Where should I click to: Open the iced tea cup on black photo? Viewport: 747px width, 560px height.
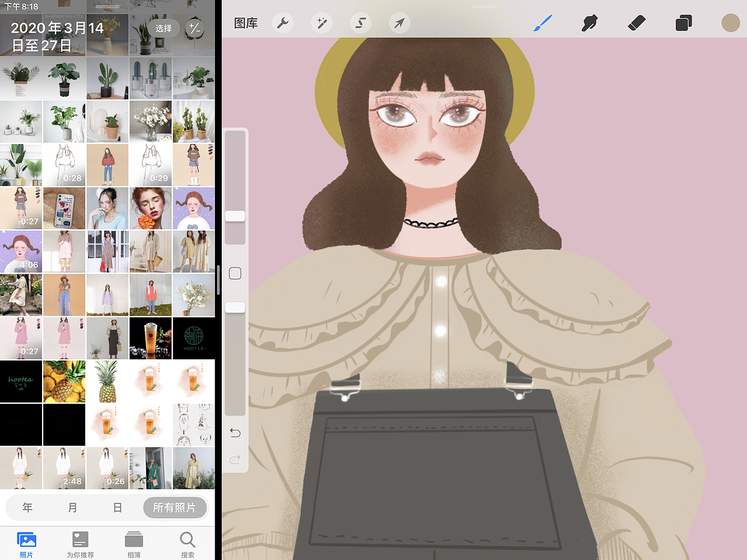(x=151, y=338)
